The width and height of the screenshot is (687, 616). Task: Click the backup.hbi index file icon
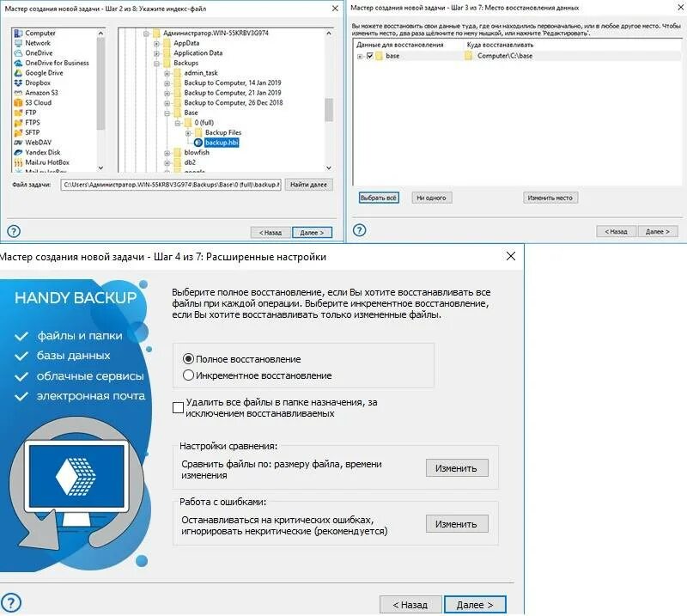198,143
